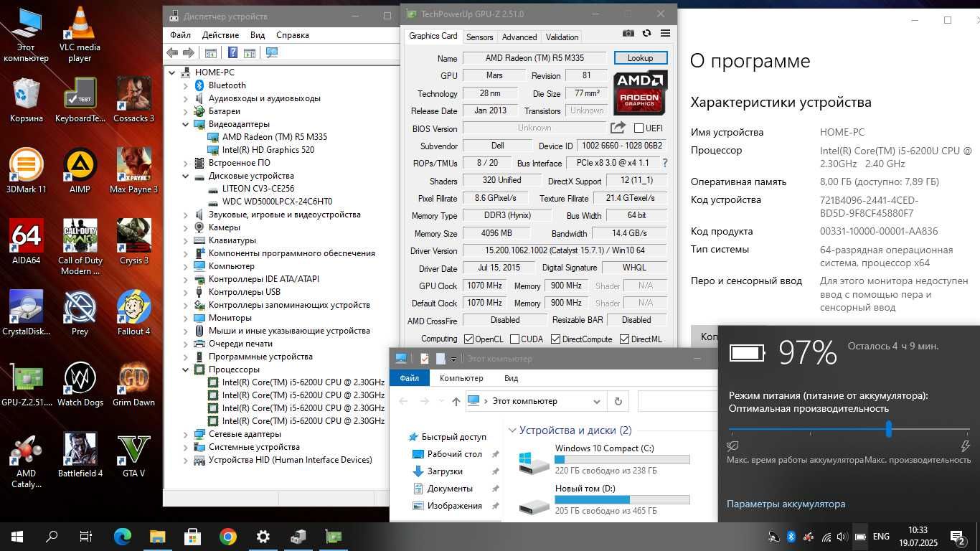980x551 pixels.
Task: Click Explorer search input field
Action: click(x=677, y=402)
